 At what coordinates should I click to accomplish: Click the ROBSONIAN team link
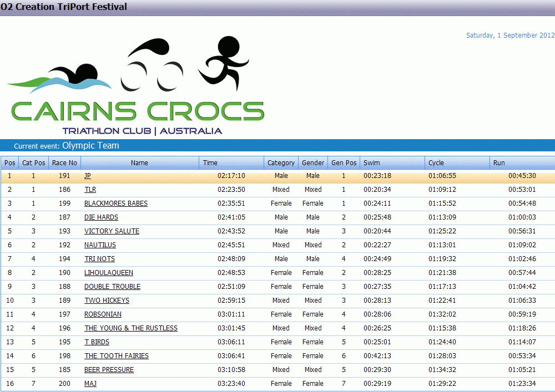tap(103, 314)
